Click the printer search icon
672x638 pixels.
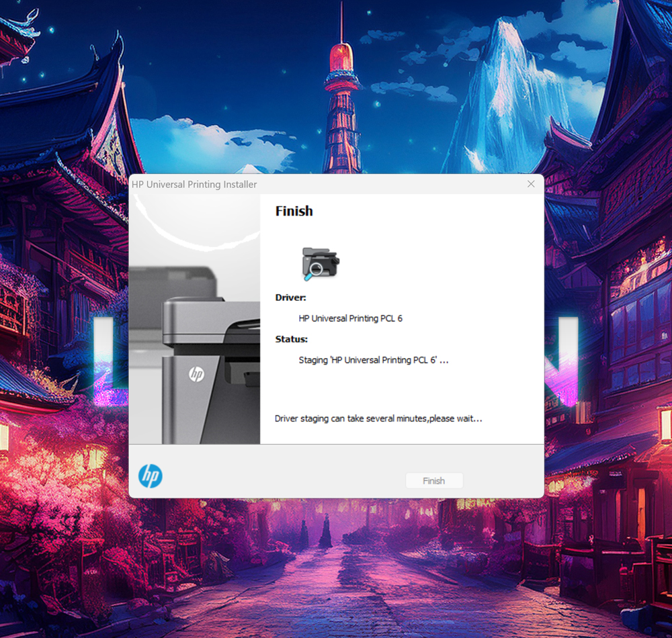tap(320, 264)
